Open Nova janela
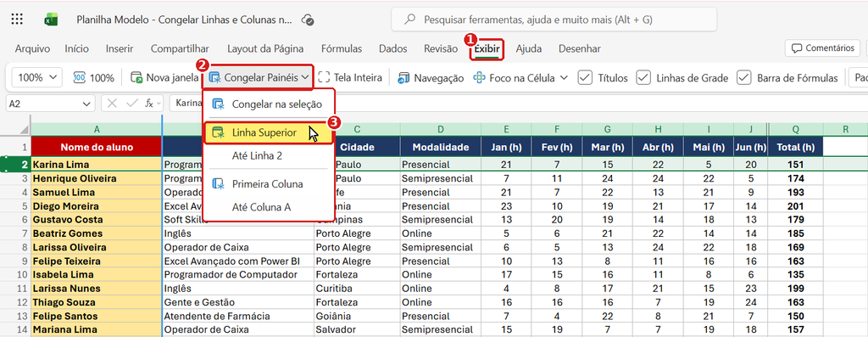This screenshot has width=868, height=337. coord(164,77)
